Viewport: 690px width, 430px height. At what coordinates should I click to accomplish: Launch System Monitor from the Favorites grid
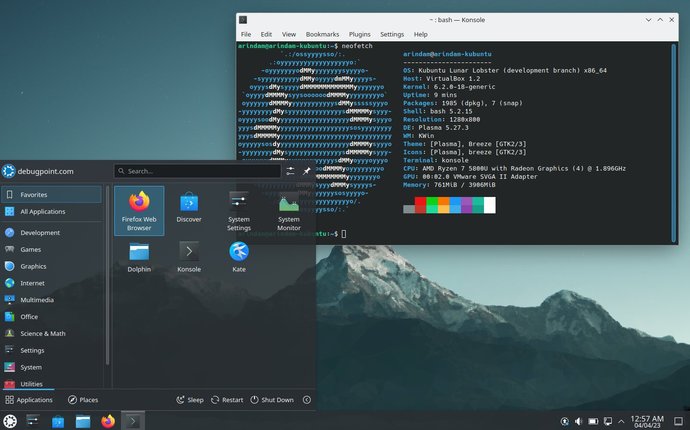pos(289,212)
